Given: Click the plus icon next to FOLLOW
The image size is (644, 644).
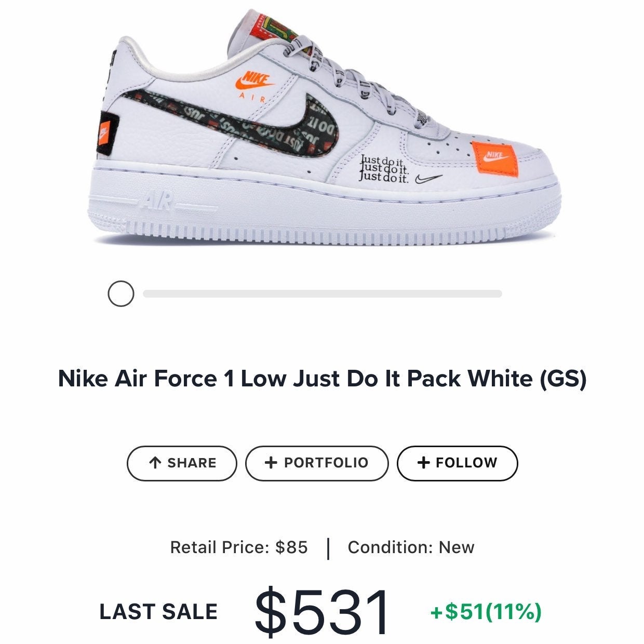Looking at the screenshot, I should pos(423,463).
